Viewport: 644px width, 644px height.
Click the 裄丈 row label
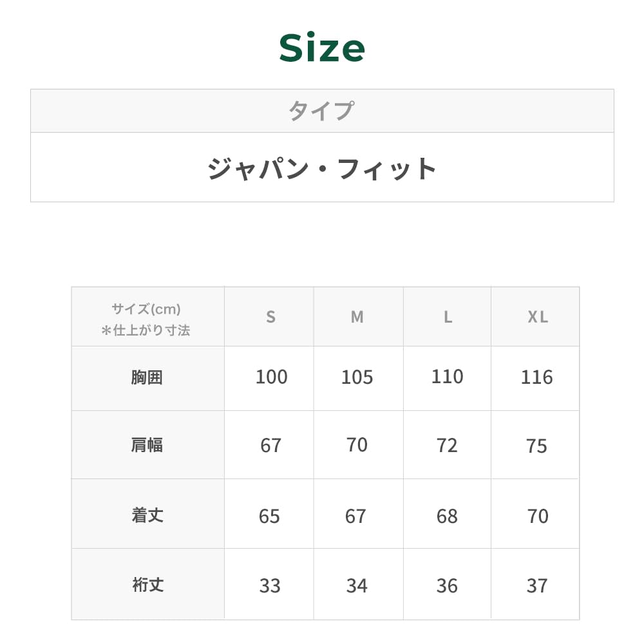pyautogui.click(x=147, y=585)
